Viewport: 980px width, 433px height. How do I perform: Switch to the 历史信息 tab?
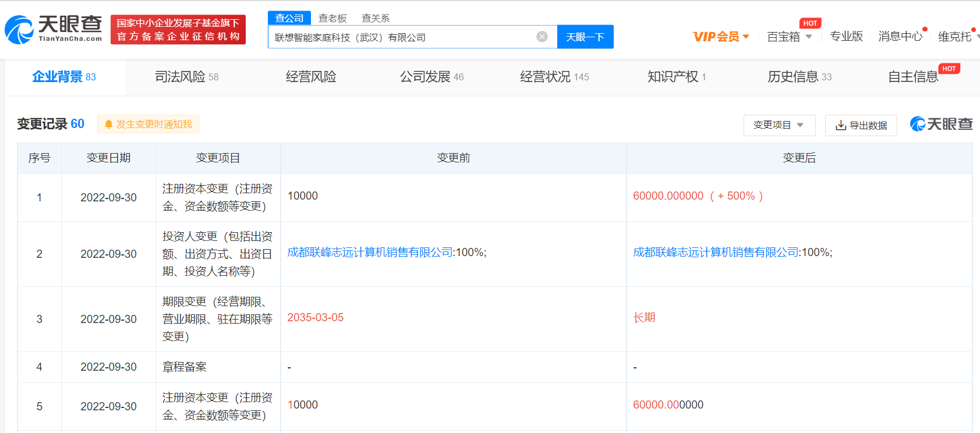point(799,77)
